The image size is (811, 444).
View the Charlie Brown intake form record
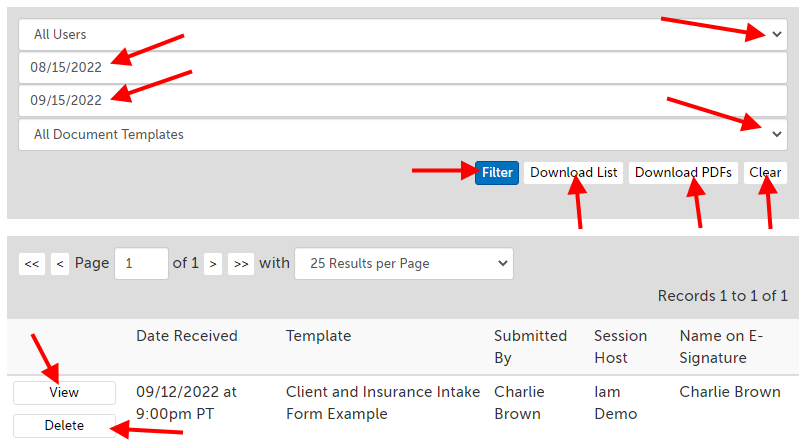(x=64, y=393)
